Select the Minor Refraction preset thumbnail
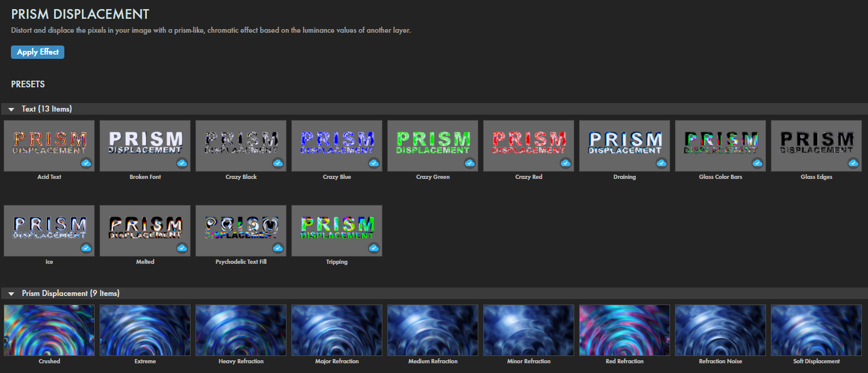Image resolution: width=868 pixels, height=373 pixels. click(529, 330)
